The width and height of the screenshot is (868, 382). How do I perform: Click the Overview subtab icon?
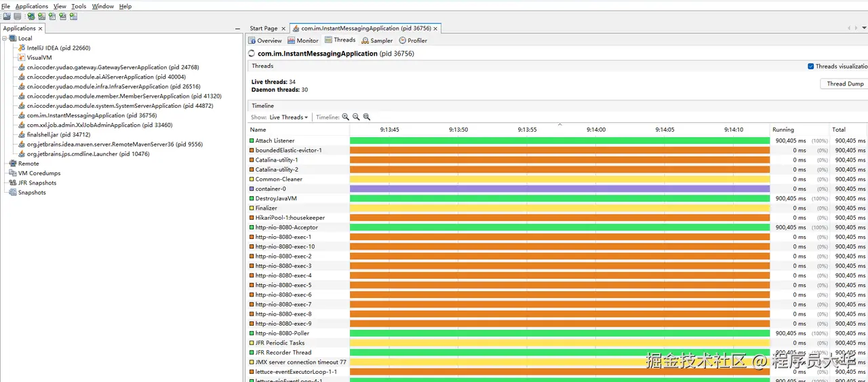pyautogui.click(x=252, y=41)
